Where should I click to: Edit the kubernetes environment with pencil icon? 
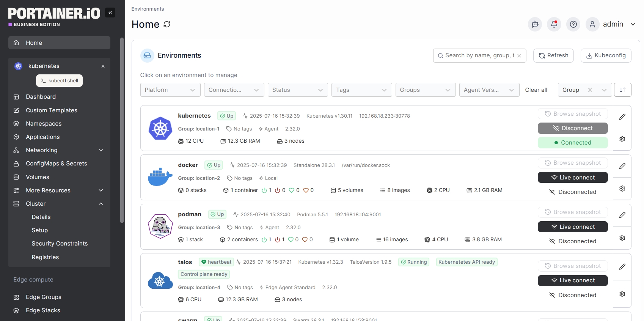click(622, 117)
